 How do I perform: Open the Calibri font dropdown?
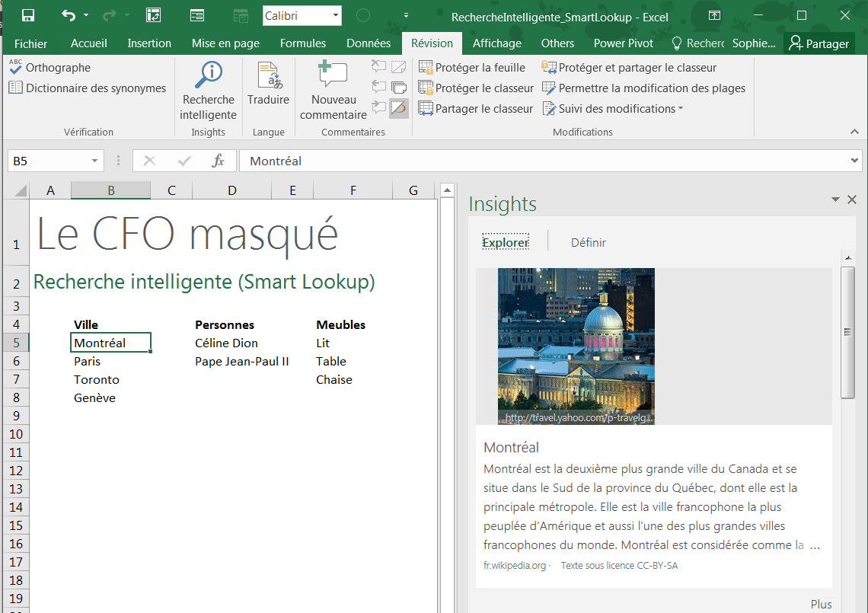336,16
